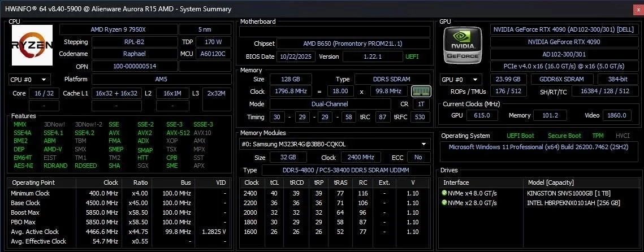Select the Base Clock row
This screenshot has width=644, height=252.
coord(119,203)
